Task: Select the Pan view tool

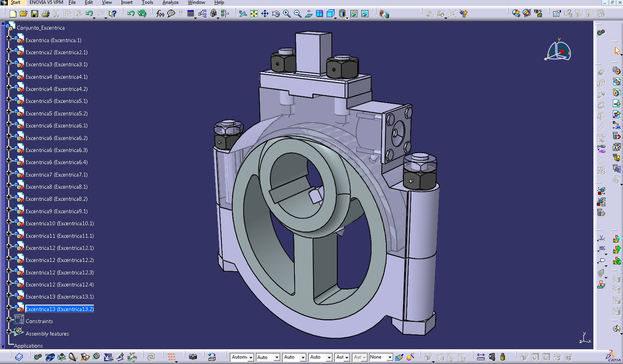Action: click(x=265, y=14)
